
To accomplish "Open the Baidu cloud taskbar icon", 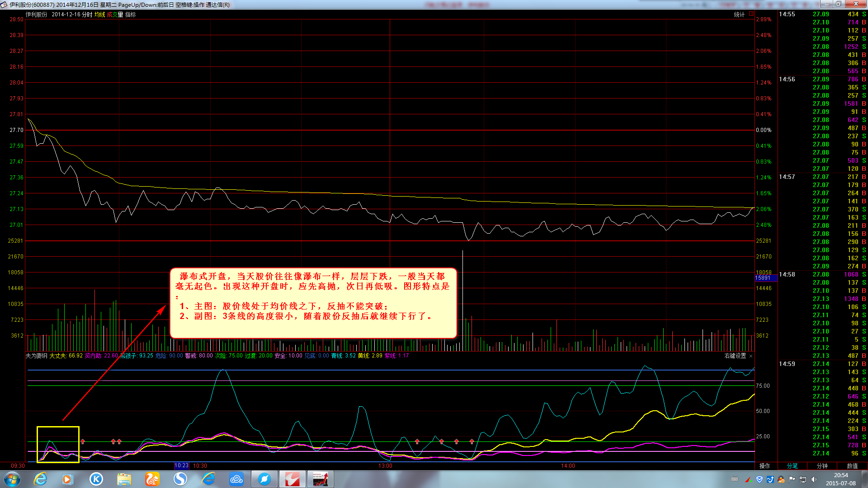I will coord(236,479).
